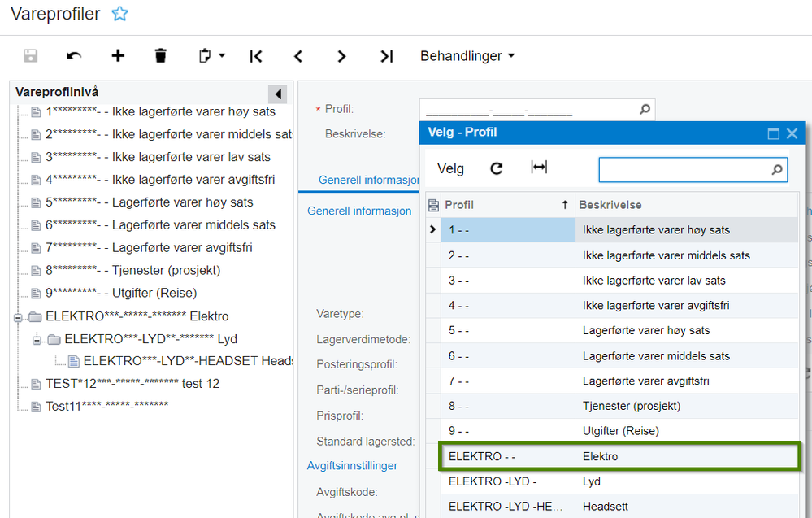
Task: Go to previous record
Action: [x=298, y=56]
